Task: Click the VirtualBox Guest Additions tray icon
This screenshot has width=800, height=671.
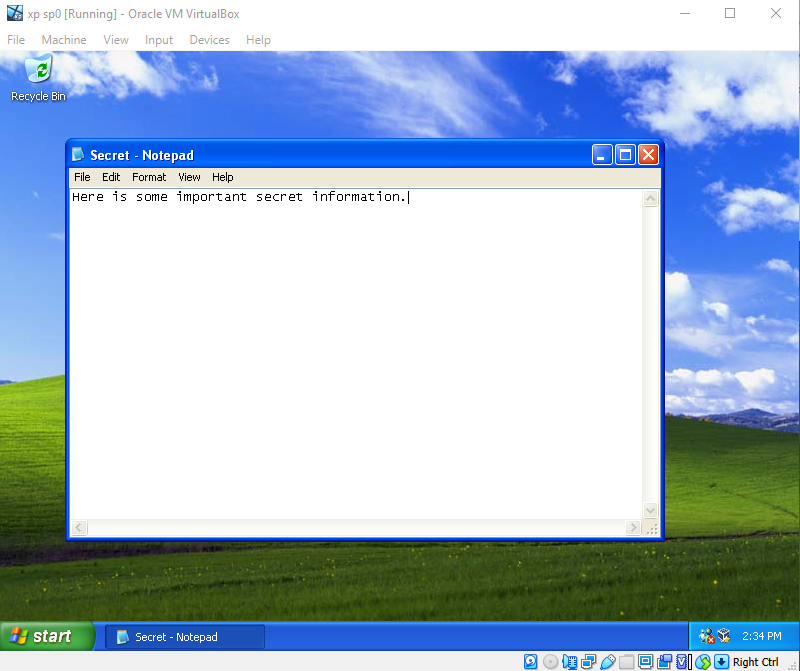Action: click(724, 636)
